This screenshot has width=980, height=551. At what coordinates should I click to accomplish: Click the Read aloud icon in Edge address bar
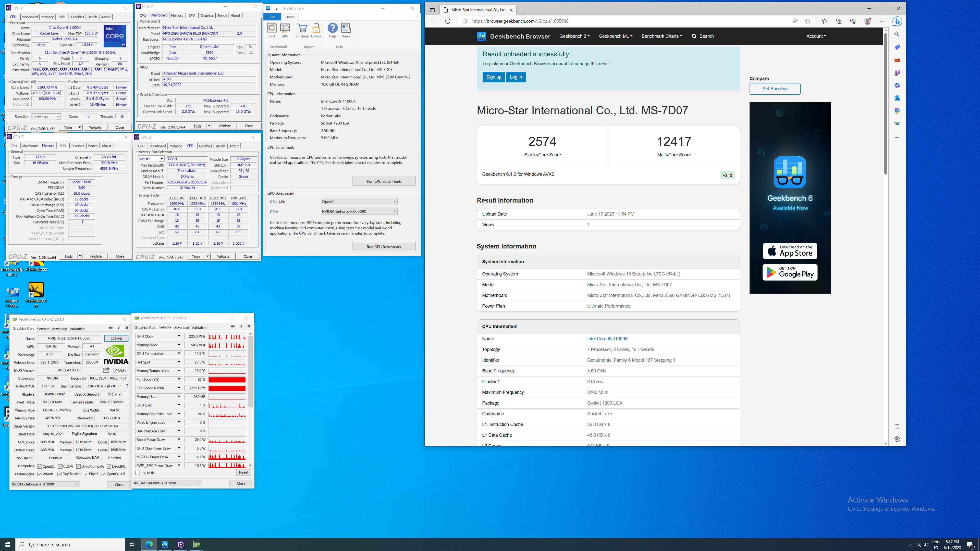pos(795,21)
